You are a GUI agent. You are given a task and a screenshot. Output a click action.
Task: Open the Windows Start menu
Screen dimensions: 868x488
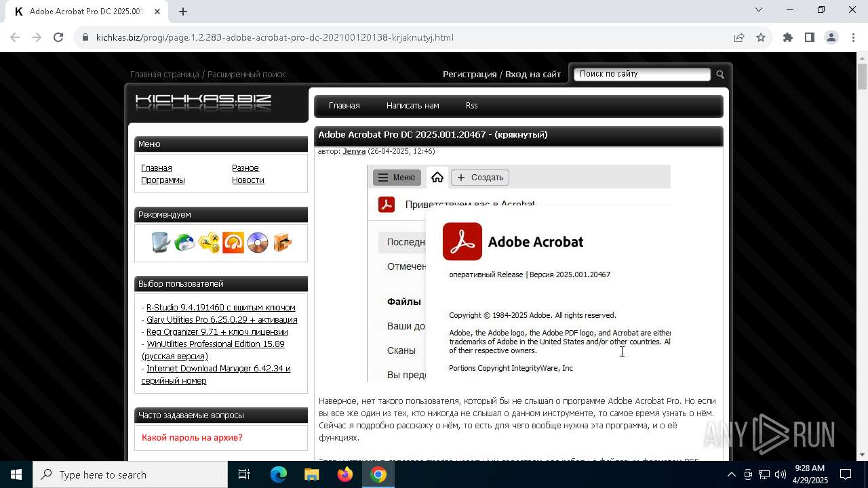[x=16, y=474]
